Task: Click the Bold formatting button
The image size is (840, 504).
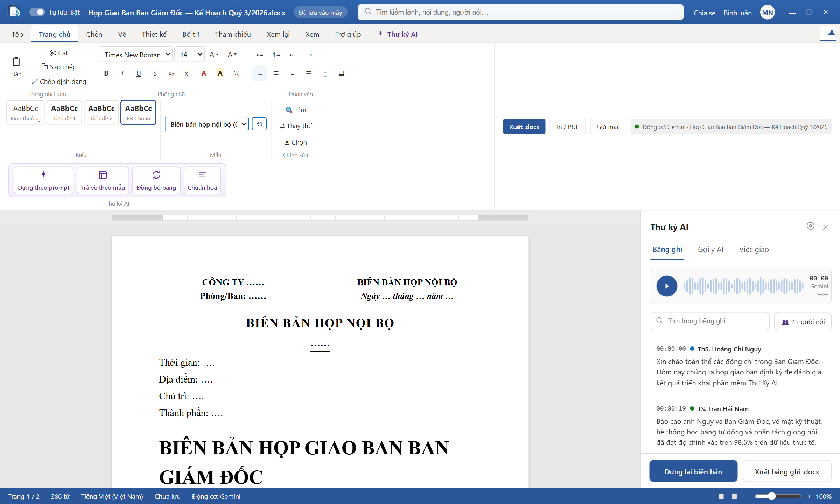Action: (x=106, y=73)
